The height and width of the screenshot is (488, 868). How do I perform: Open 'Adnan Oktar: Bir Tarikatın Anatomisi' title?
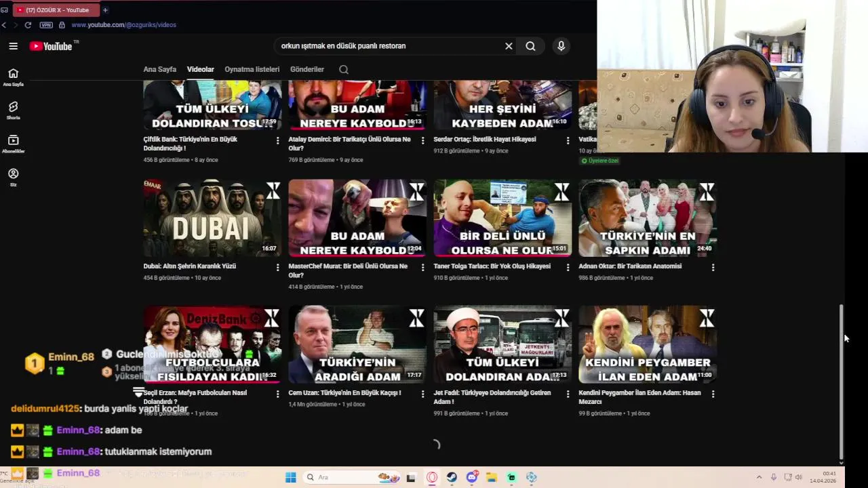pos(630,266)
